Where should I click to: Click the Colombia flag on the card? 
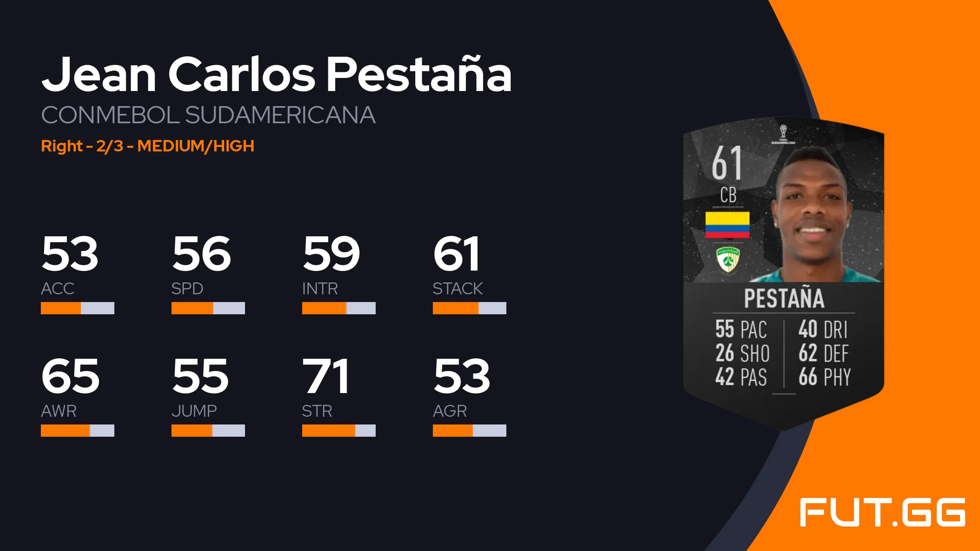click(727, 224)
